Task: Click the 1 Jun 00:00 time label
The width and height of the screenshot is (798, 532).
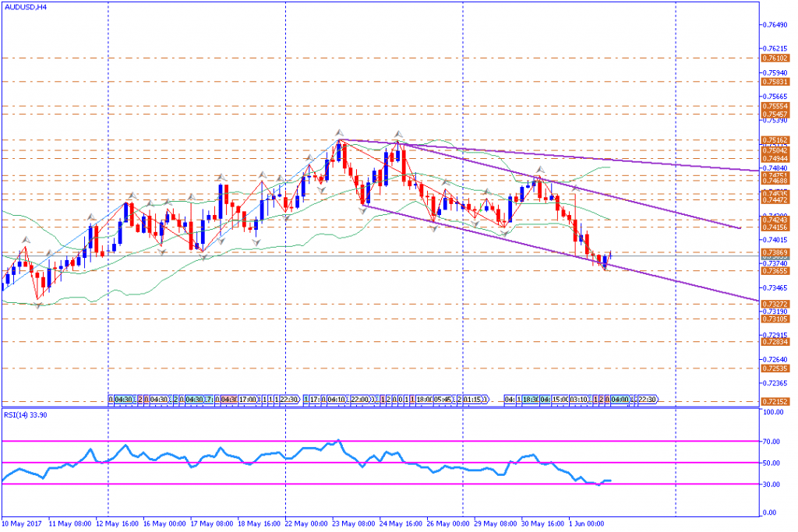Action: tap(586, 523)
